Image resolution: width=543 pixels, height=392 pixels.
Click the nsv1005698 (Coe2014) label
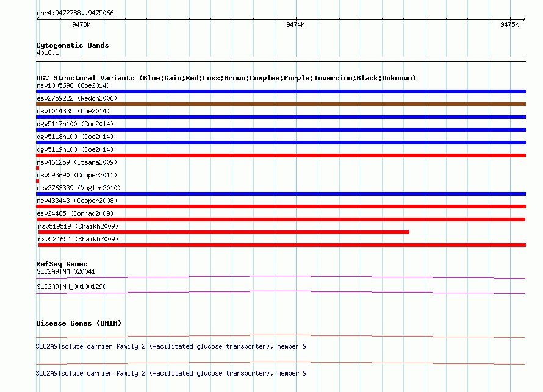[x=73, y=85]
